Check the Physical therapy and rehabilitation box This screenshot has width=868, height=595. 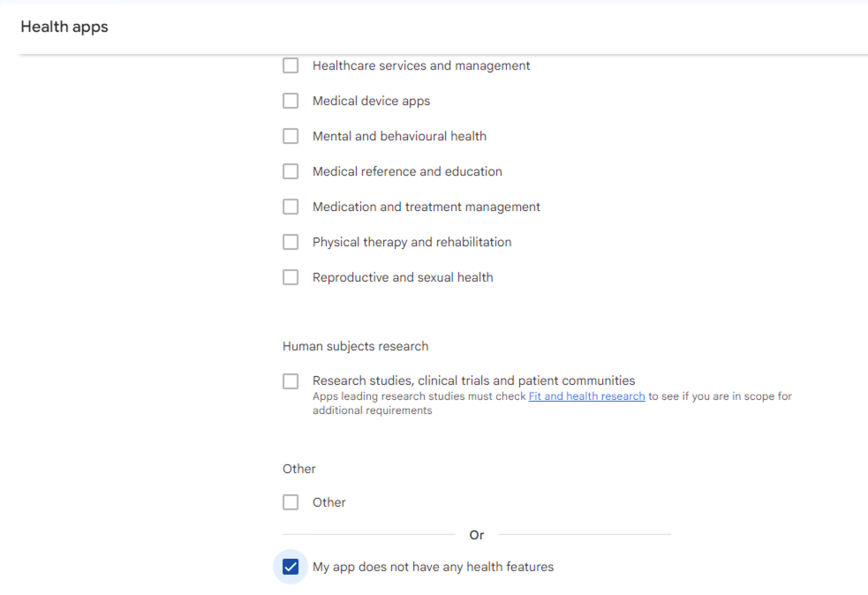[x=291, y=242]
